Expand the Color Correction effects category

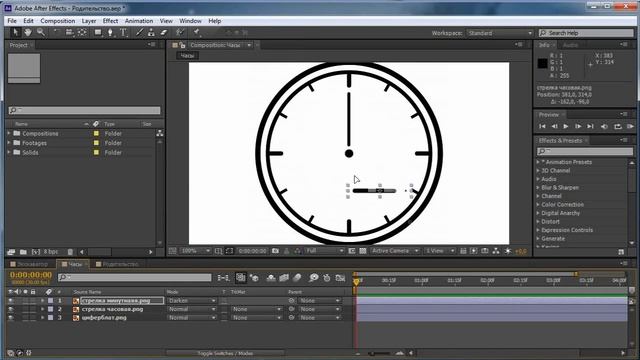(538, 204)
